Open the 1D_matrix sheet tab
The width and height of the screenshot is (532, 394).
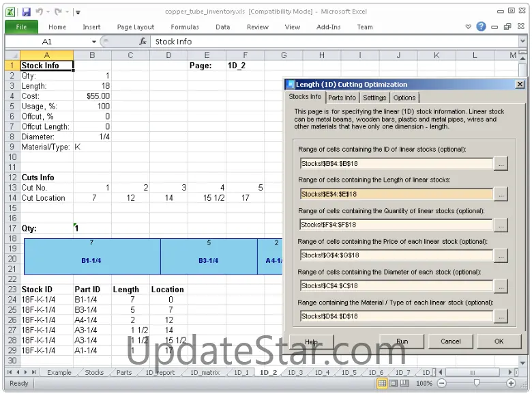(x=205, y=373)
